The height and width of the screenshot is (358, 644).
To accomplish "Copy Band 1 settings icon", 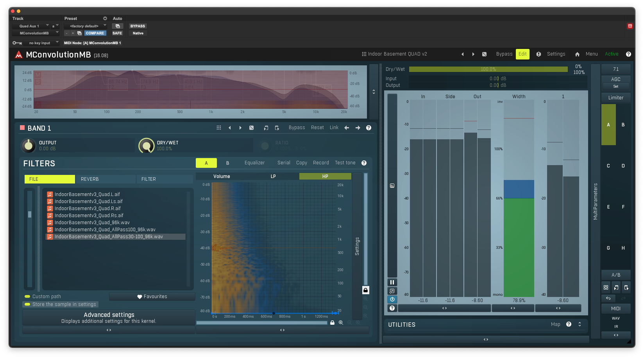I will point(266,128).
